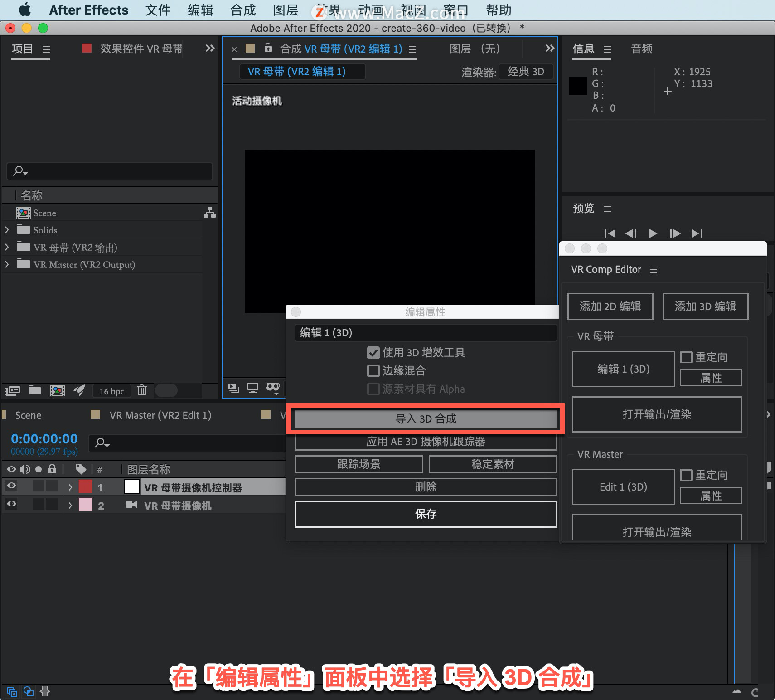Play the preview
This screenshot has width=775, height=700.
(653, 233)
